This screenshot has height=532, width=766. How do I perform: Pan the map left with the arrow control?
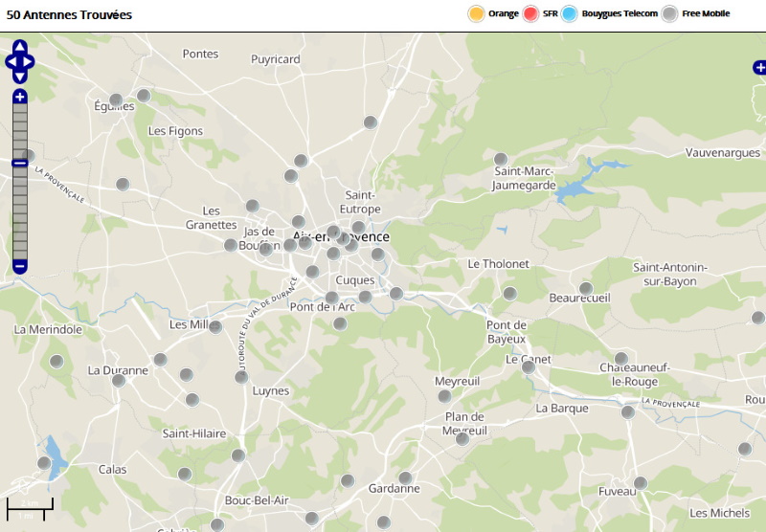pyautogui.click(x=10, y=61)
